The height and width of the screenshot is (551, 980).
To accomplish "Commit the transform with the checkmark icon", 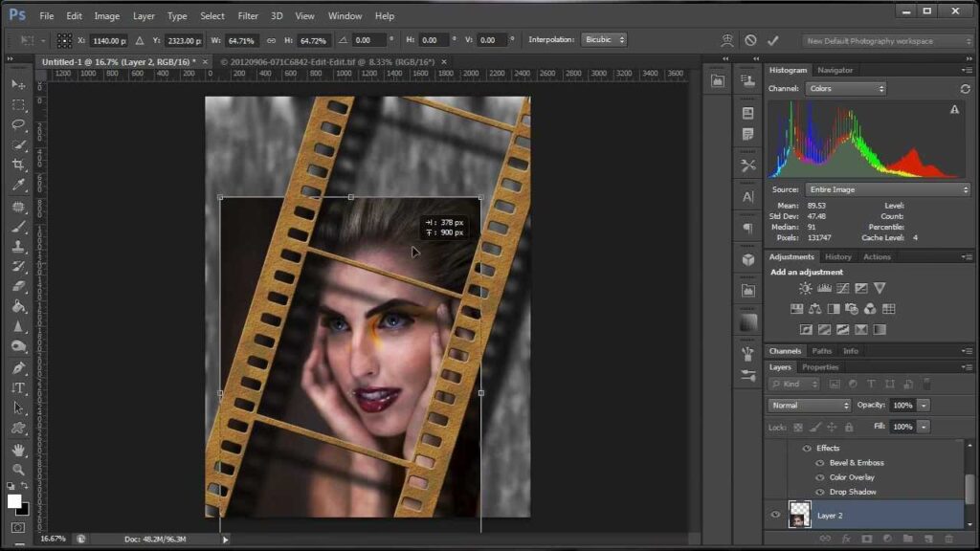I will point(773,40).
